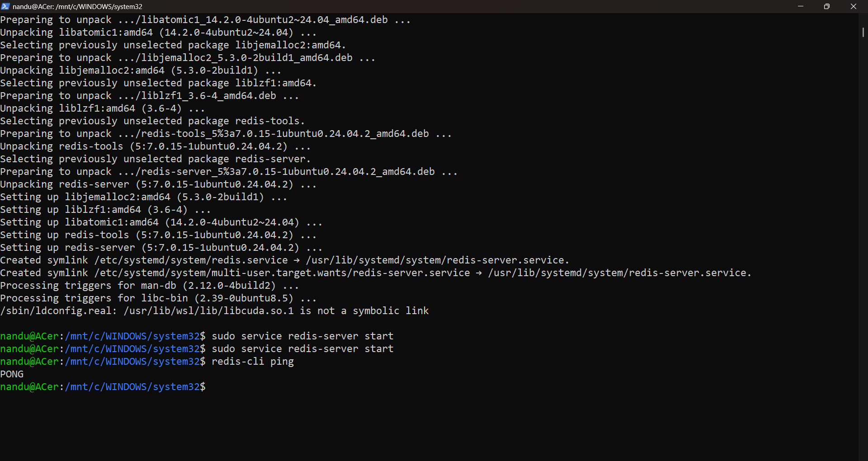Click the Unpacking liblzf1:amd64 line
Screen dimensions: 868x461
coord(102,108)
